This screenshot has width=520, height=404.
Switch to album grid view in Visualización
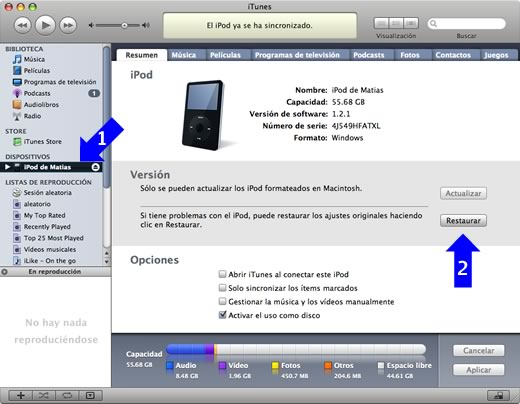(x=396, y=23)
